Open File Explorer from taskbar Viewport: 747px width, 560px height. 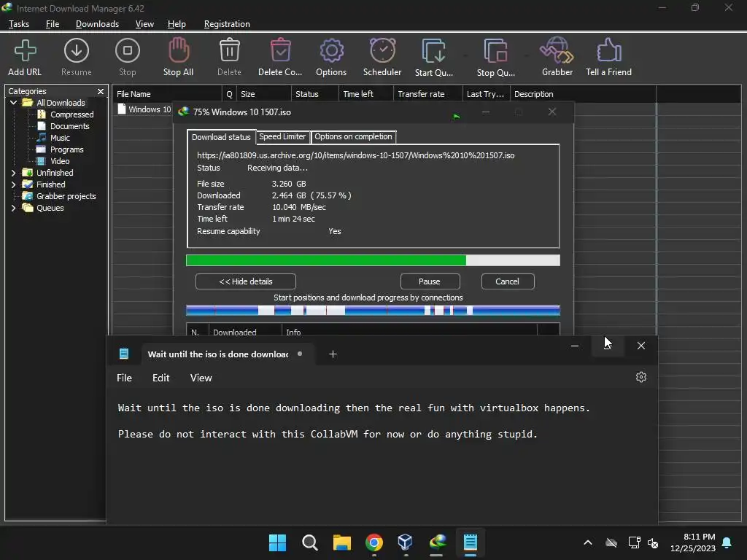(x=341, y=542)
